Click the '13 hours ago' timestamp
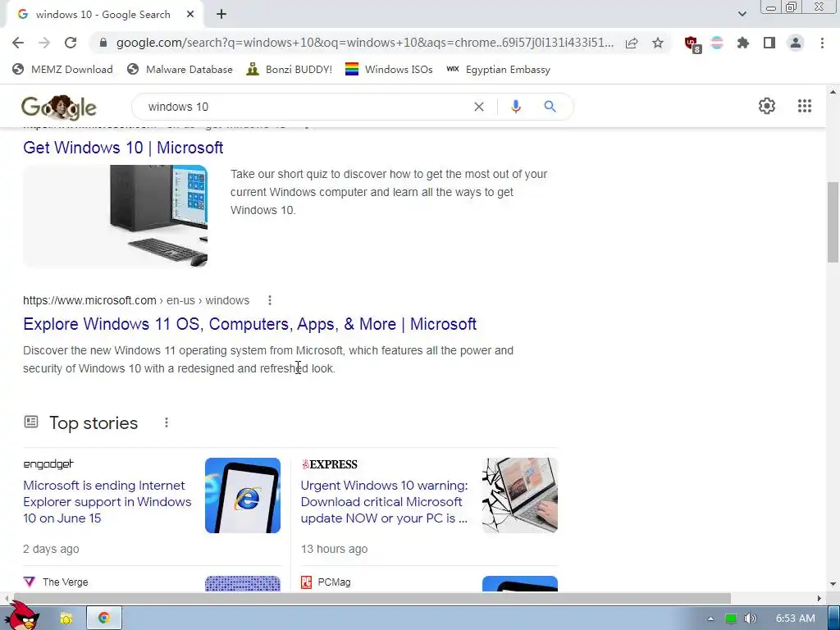840x630 pixels. coord(335,549)
